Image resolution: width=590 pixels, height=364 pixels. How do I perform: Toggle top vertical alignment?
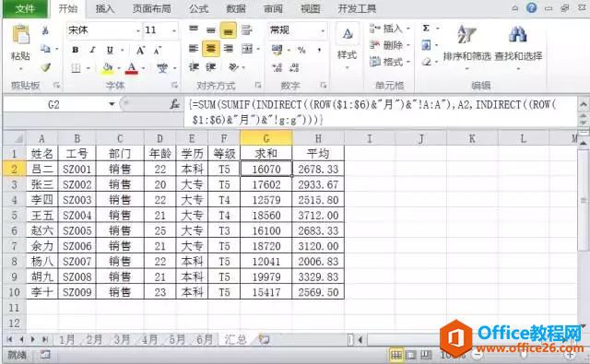[194, 29]
